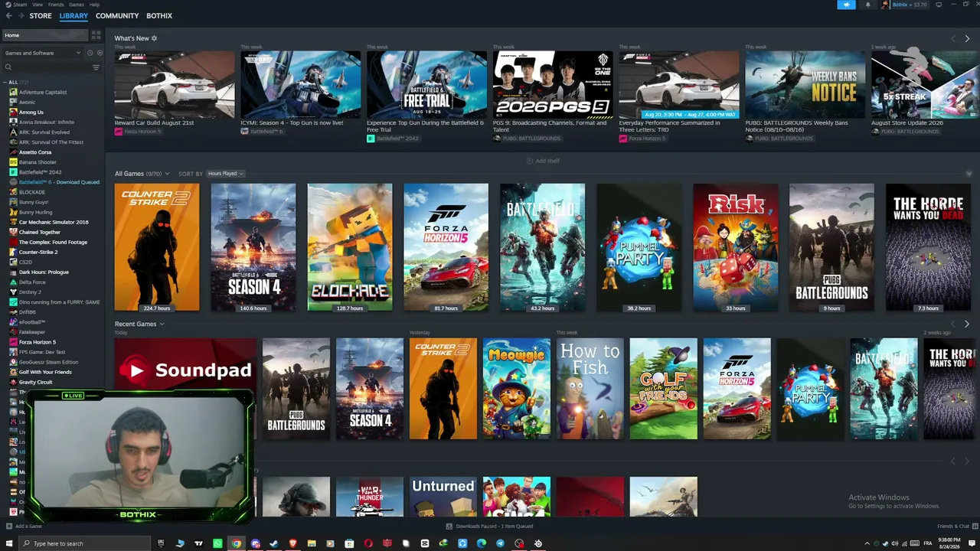980x551 pixels.
Task: Open Games and Software filter dropdown
Action: [x=43, y=53]
